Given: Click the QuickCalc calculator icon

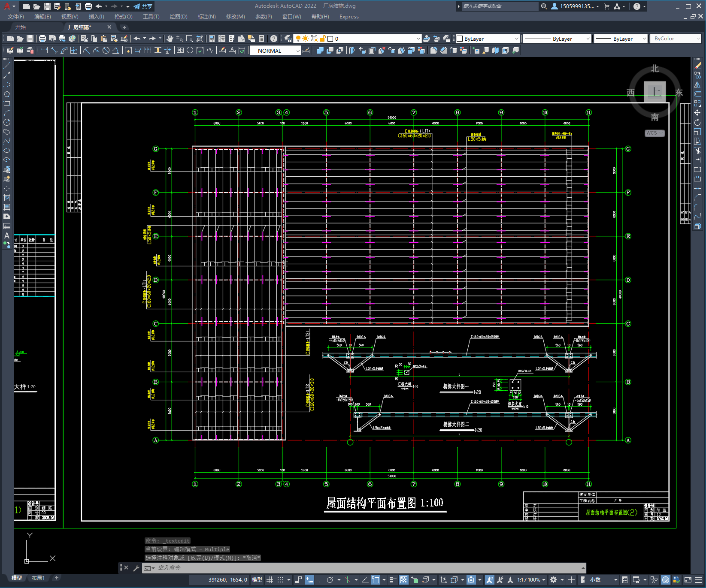Looking at the screenshot, I should (261, 39).
